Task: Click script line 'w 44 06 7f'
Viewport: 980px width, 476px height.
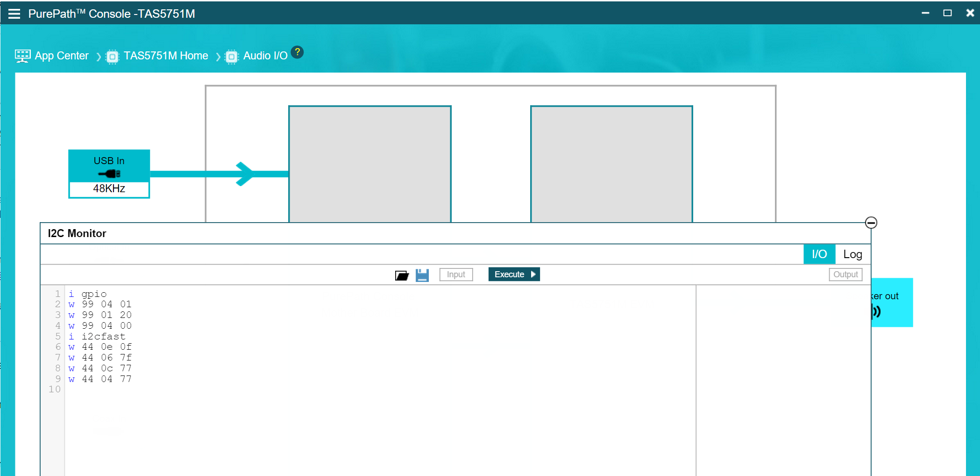Action: [100, 358]
